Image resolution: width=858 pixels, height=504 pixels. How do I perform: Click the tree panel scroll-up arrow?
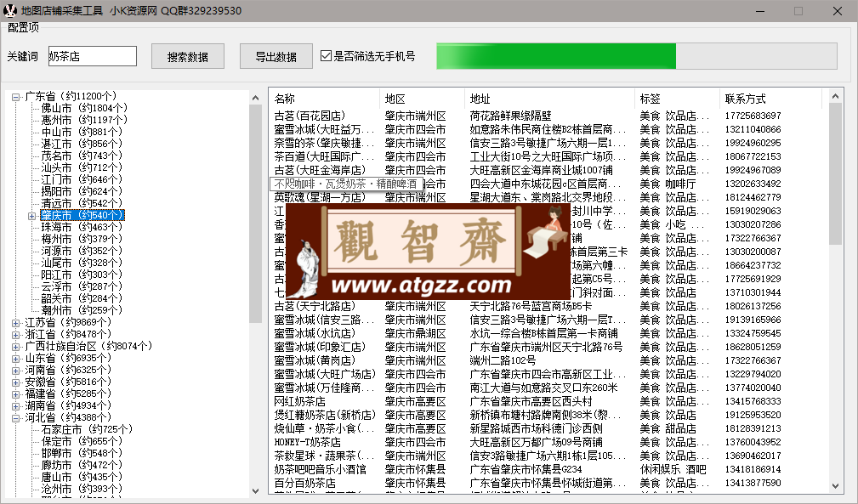[x=256, y=98]
